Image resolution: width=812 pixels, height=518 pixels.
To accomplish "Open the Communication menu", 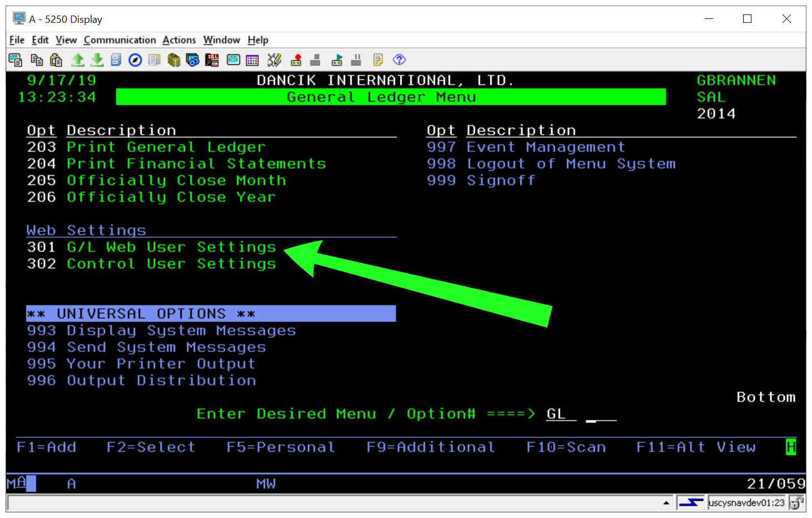I will point(120,40).
